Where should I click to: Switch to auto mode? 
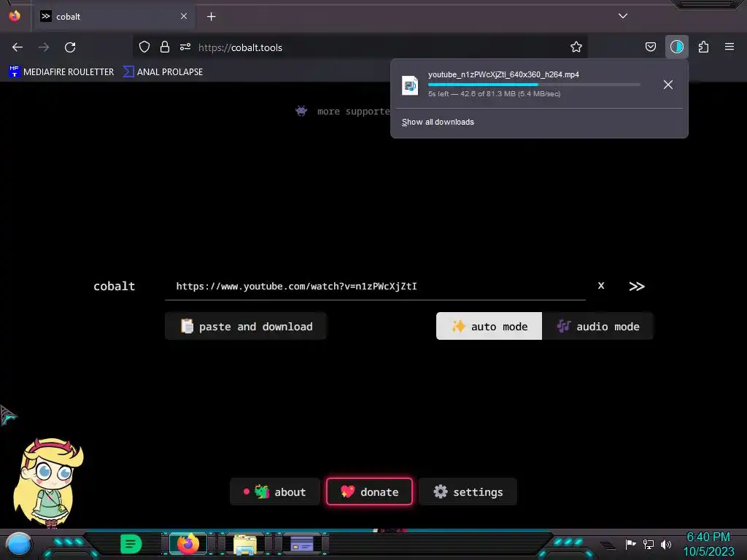click(489, 326)
